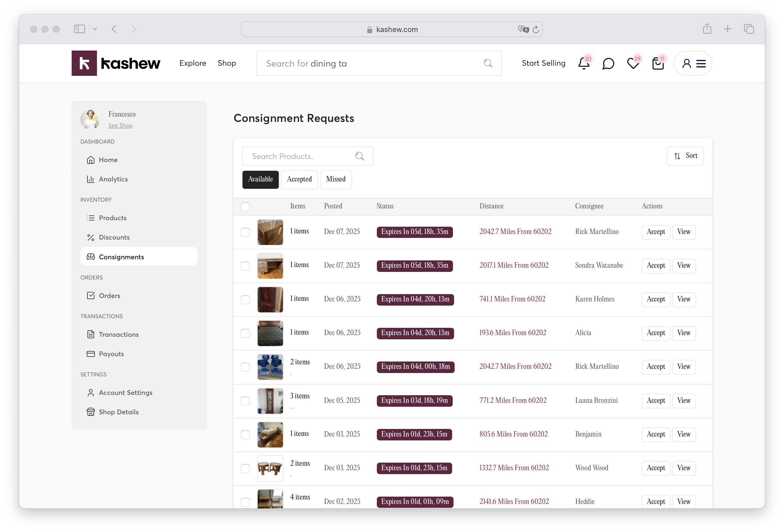Open the shopping bag cart icon
784x532 pixels.
click(658, 64)
